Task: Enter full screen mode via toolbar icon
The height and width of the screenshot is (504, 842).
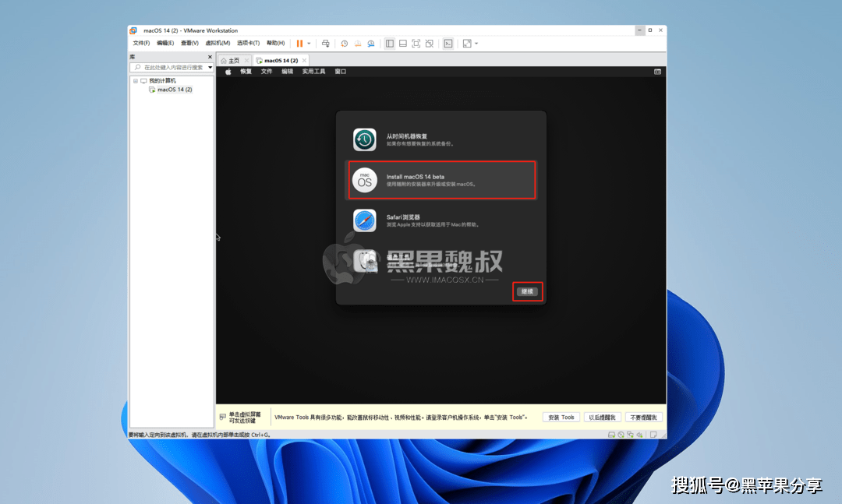Action: [416, 44]
